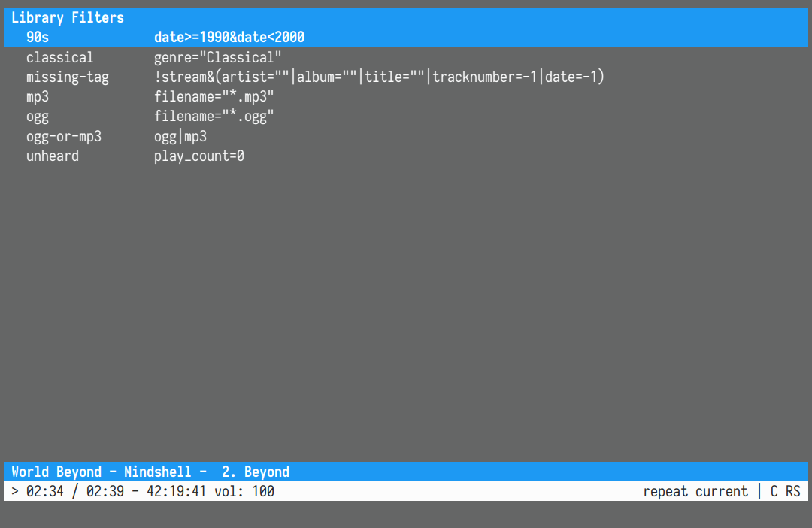Click the play_count=0 expression

pos(198,156)
